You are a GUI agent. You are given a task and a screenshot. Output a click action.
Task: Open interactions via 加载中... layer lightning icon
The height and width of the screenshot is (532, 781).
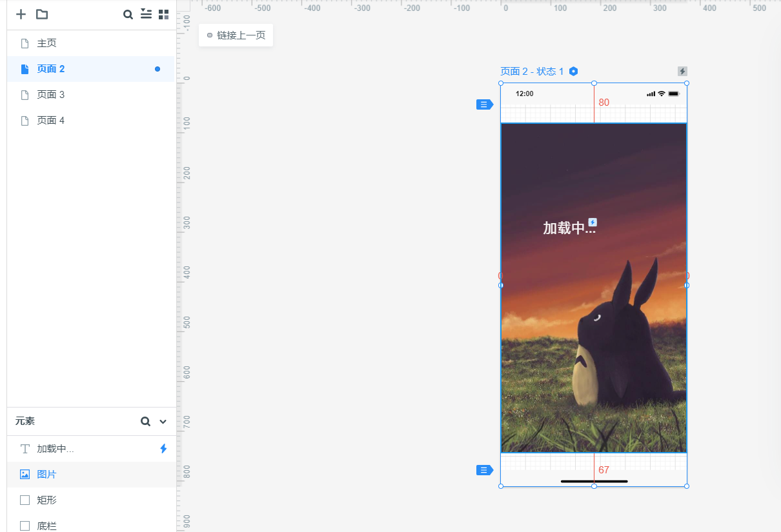tap(163, 449)
